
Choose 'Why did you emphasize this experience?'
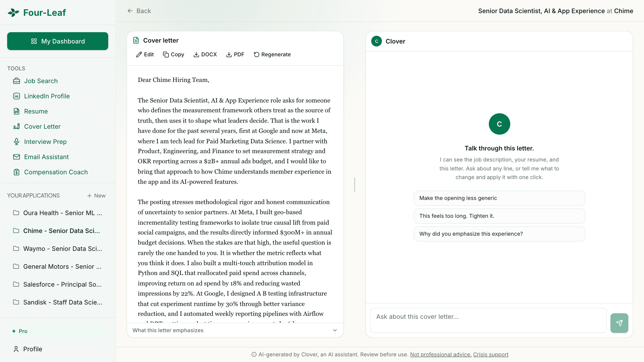pos(499,234)
